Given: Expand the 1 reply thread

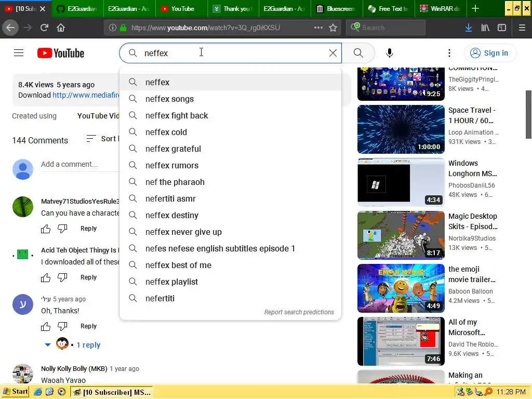Looking at the screenshot, I should coord(73,345).
